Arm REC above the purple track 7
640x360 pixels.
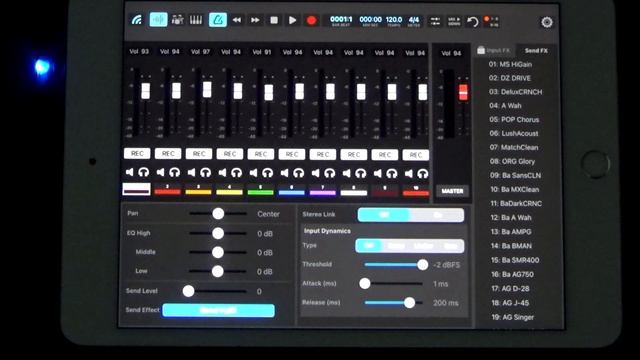(x=323, y=155)
